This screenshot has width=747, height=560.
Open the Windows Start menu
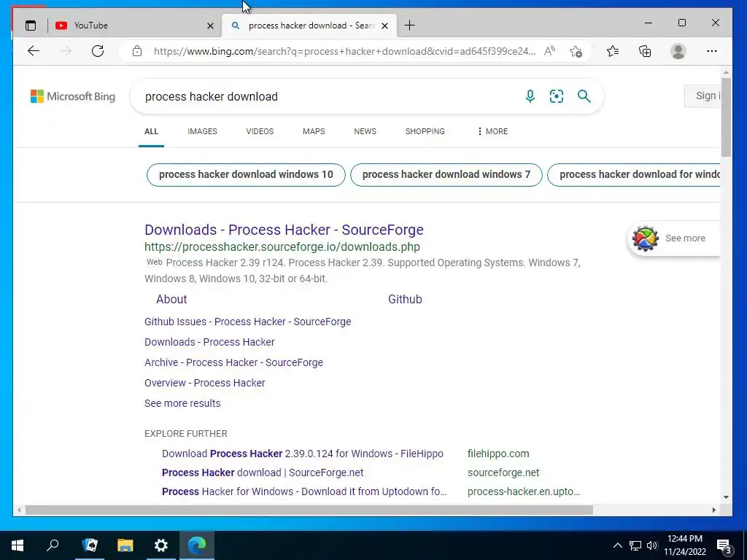tap(18, 545)
